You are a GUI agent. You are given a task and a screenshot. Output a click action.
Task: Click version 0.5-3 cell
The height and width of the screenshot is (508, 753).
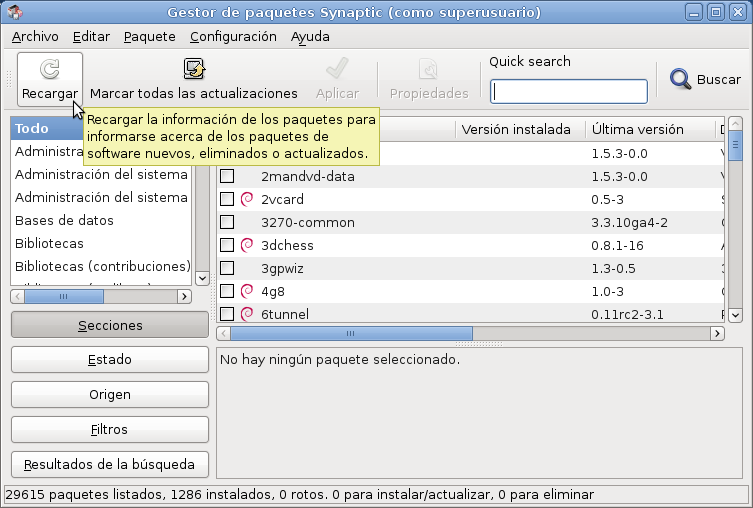click(607, 199)
